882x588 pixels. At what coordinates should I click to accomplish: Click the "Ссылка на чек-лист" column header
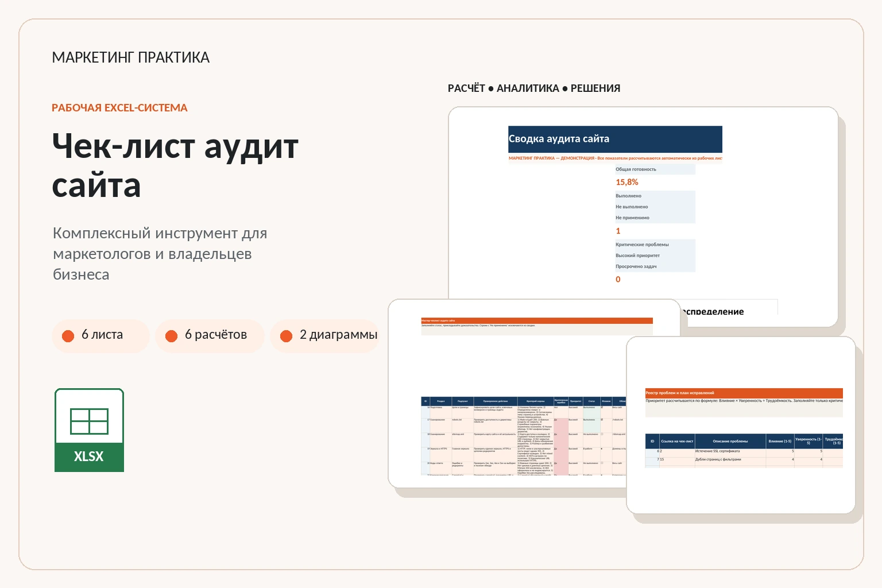coord(678,441)
